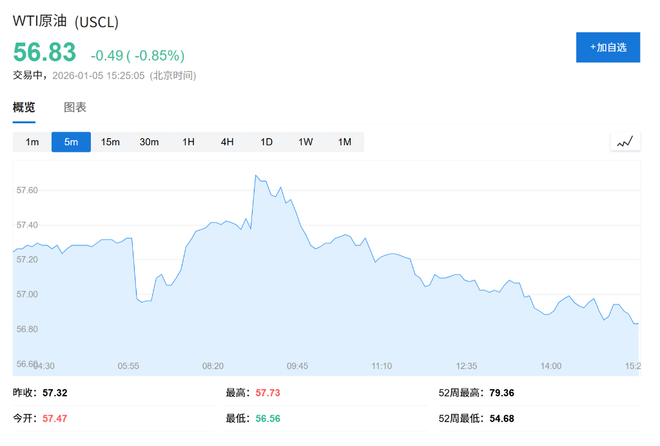Screen dimensions: 660x446
Task: Click the current price 56.83
Action: (45, 53)
